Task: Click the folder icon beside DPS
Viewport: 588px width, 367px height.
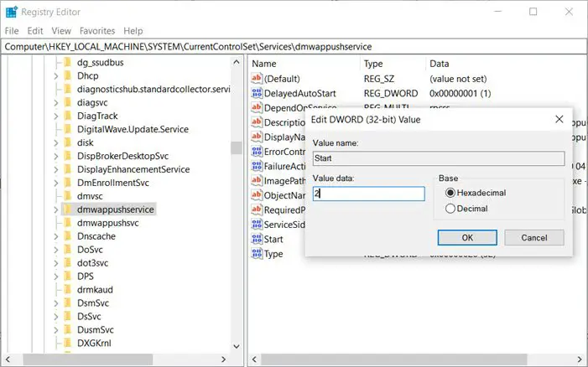Action: (x=67, y=277)
